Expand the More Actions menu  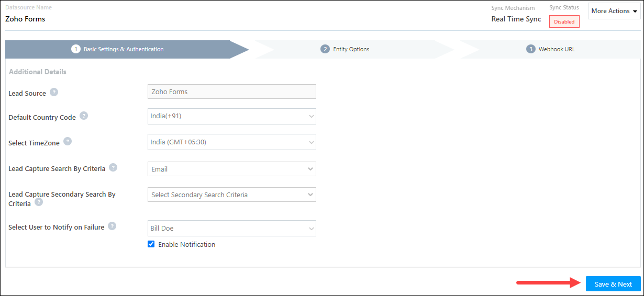tap(614, 11)
